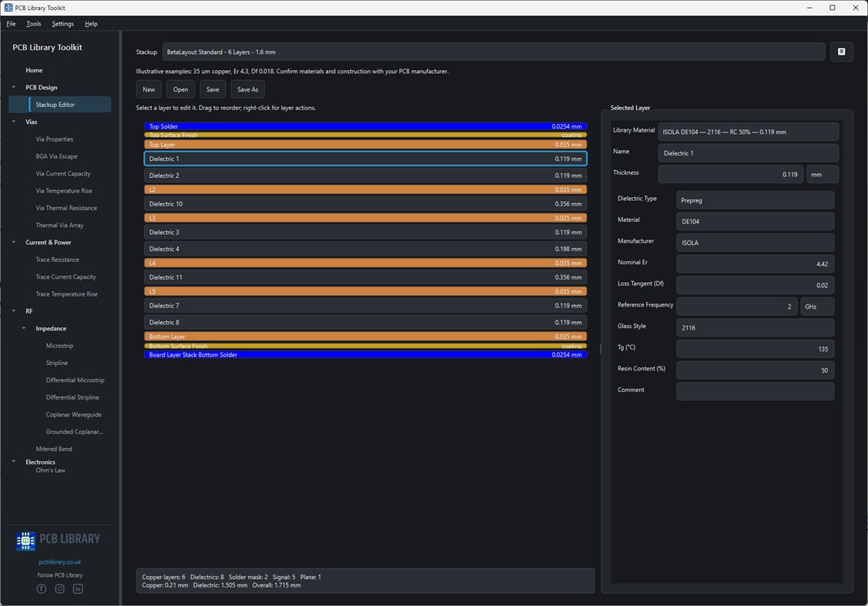Edit the Loss Tangent (Df) field

[x=755, y=285]
